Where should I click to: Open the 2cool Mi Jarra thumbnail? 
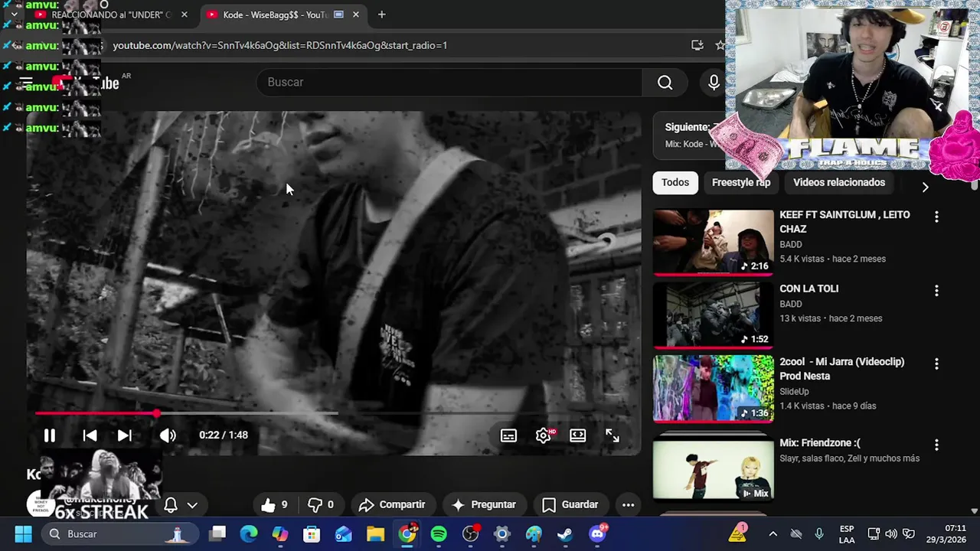[x=713, y=388]
